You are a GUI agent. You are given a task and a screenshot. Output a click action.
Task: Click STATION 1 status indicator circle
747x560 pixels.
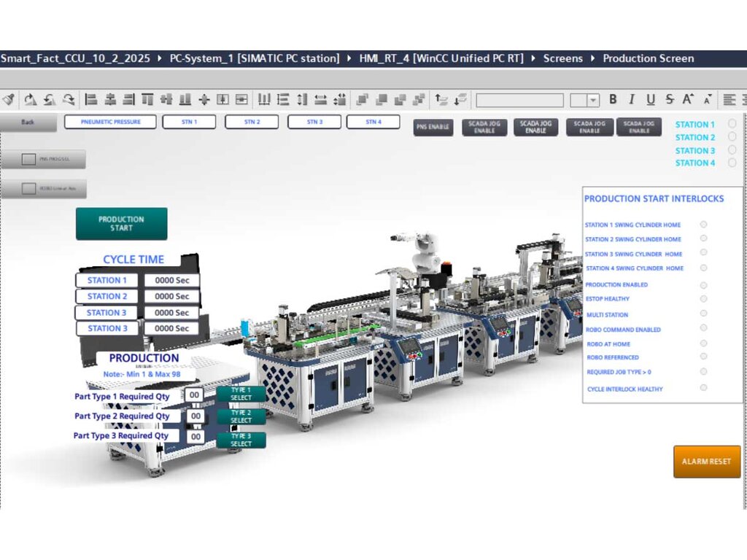pyautogui.click(x=732, y=124)
